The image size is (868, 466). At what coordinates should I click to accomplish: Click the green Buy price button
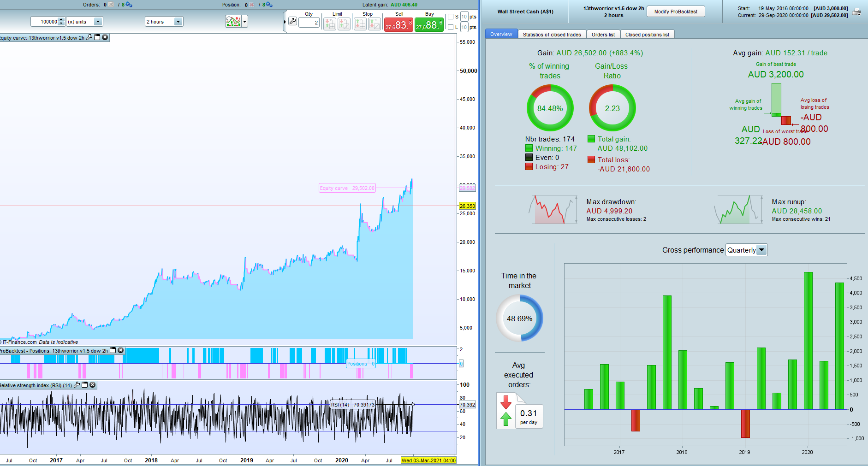429,24
